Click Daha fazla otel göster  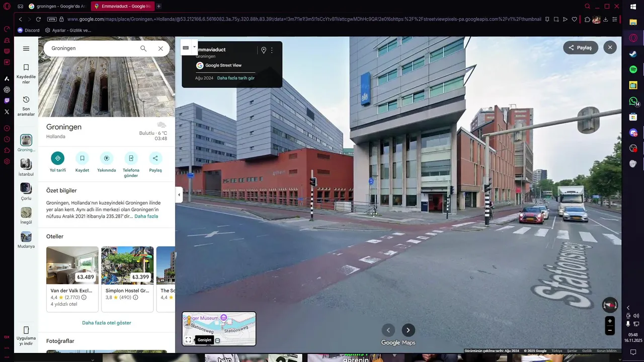(x=107, y=323)
